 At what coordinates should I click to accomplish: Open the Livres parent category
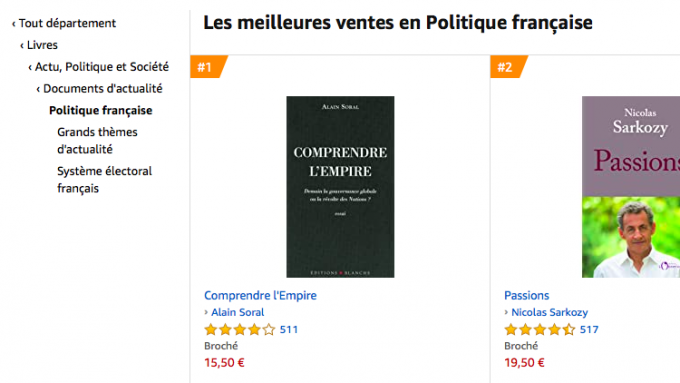tap(39, 45)
